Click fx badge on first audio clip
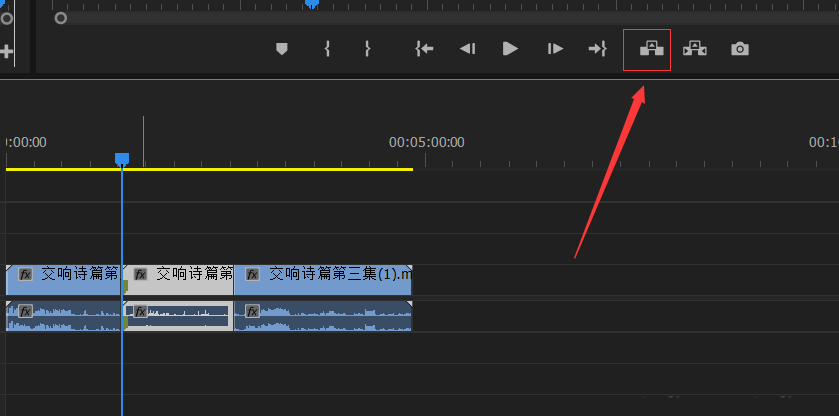839x416 pixels. coord(26,311)
